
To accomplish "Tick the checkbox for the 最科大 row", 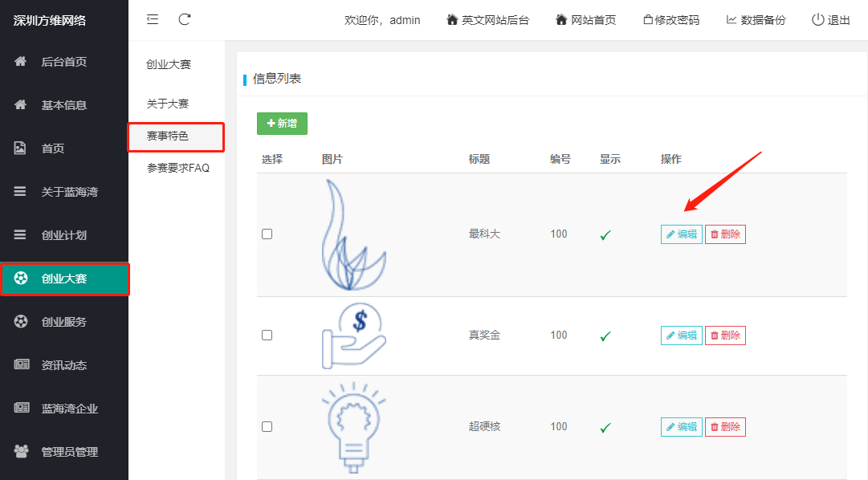I will click(267, 234).
